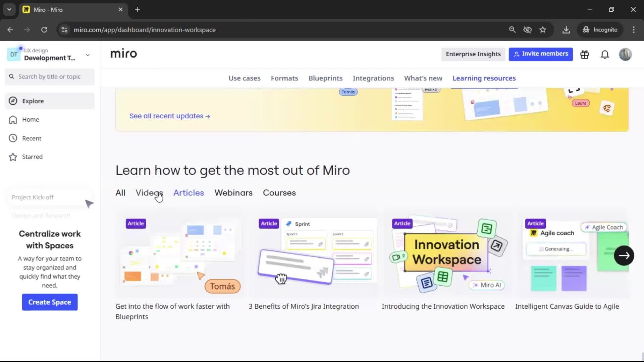
Task: Open What's new tab
Action: coord(423,78)
